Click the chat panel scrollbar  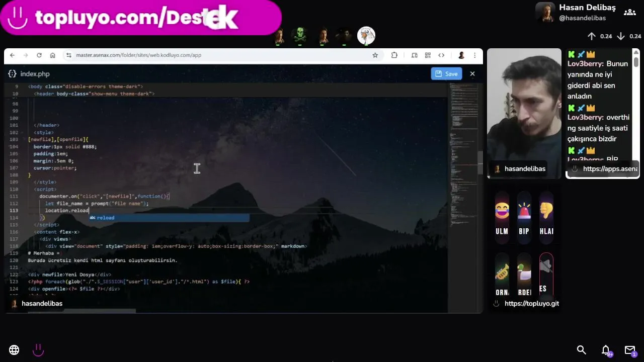click(x=636, y=63)
